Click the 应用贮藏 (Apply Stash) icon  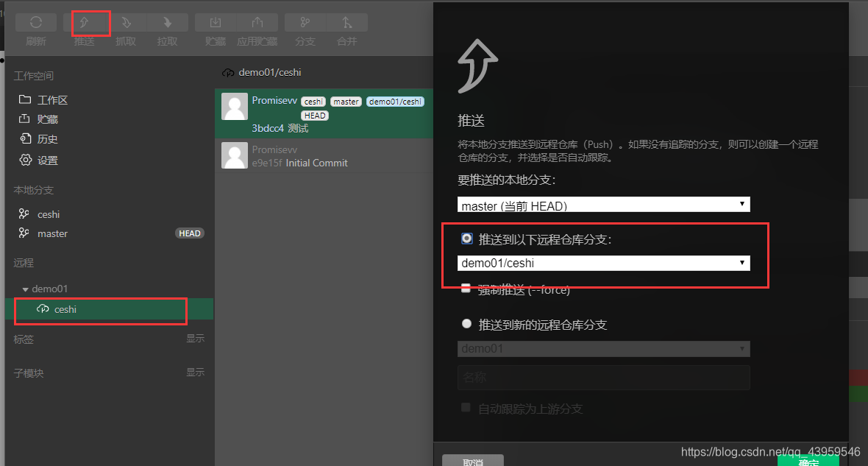(x=257, y=21)
